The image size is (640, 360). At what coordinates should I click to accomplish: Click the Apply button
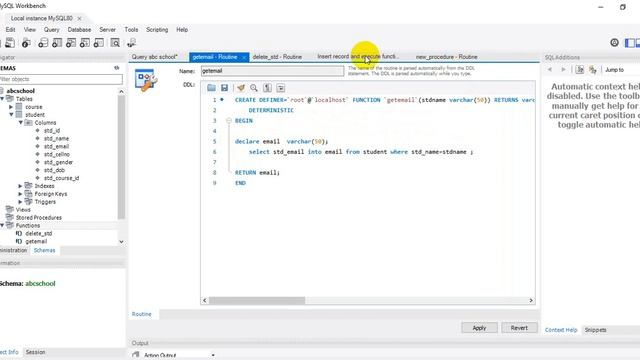(x=479, y=328)
